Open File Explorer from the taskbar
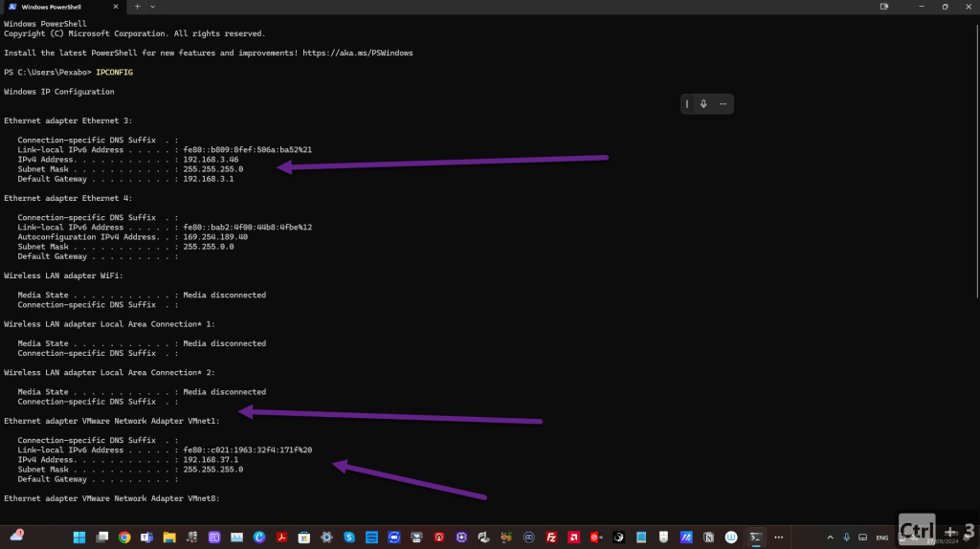Image resolution: width=980 pixels, height=549 pixels. pos(169,538)
